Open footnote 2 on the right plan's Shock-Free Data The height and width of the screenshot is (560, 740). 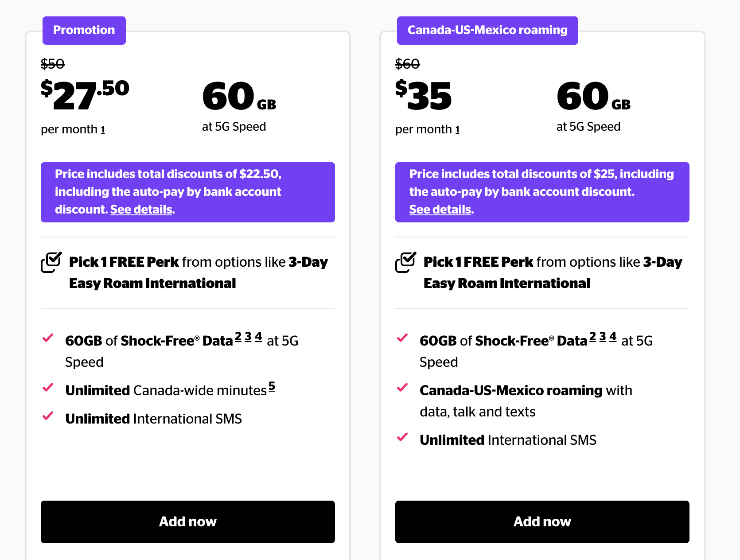point(592,337)
